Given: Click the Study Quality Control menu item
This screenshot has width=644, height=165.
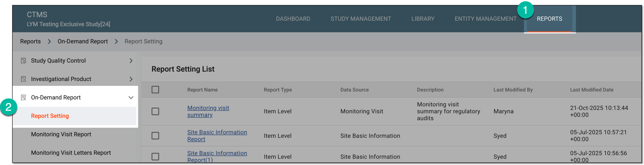Looking at the screenshot, I should [58, 61].
